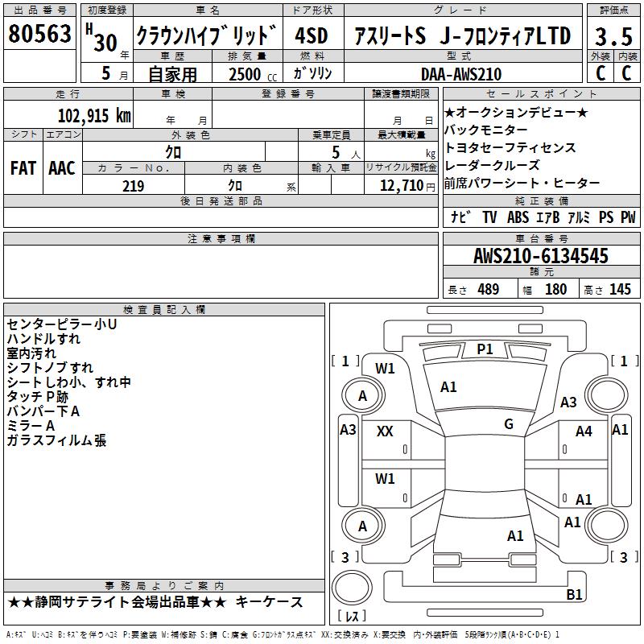Click the model code DAA-AWS210
644x644 pixels.
click(x=460, y=74)
